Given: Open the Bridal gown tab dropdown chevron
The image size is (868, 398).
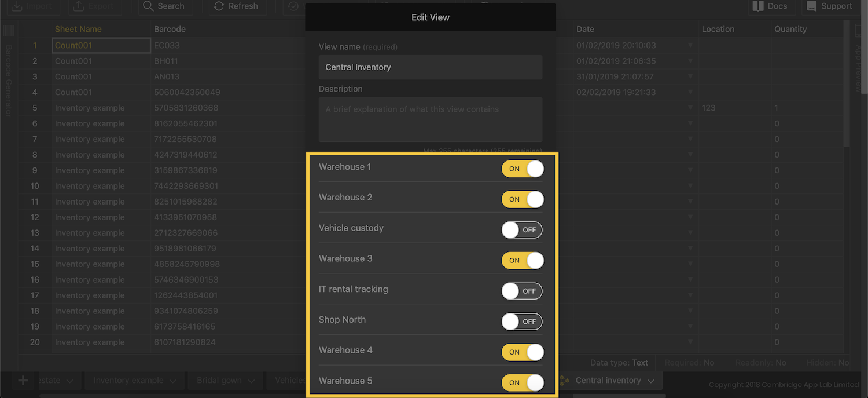Looking at the screenshot, I should click(x=252, y=381).
